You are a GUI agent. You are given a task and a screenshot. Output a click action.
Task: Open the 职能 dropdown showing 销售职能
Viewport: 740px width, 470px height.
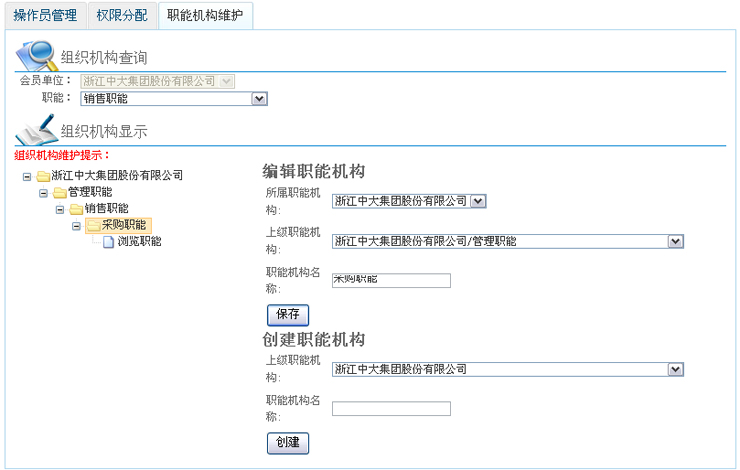[259, 99]
